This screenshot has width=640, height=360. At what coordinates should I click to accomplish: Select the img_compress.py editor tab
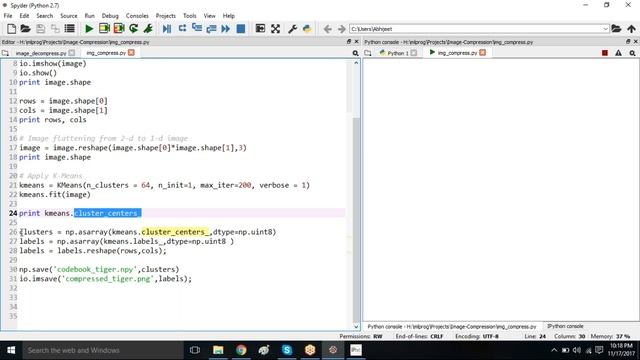coord(106,53)
